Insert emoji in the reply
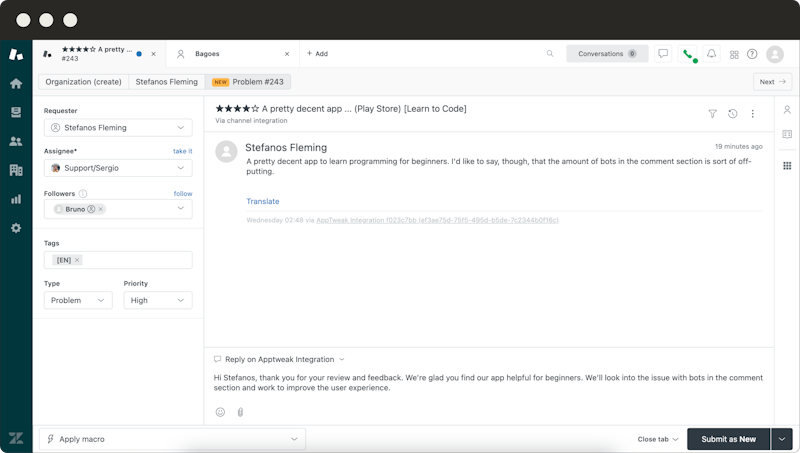Screen dimensions: 800x453 pyautogui.click(x=220, y=411)
